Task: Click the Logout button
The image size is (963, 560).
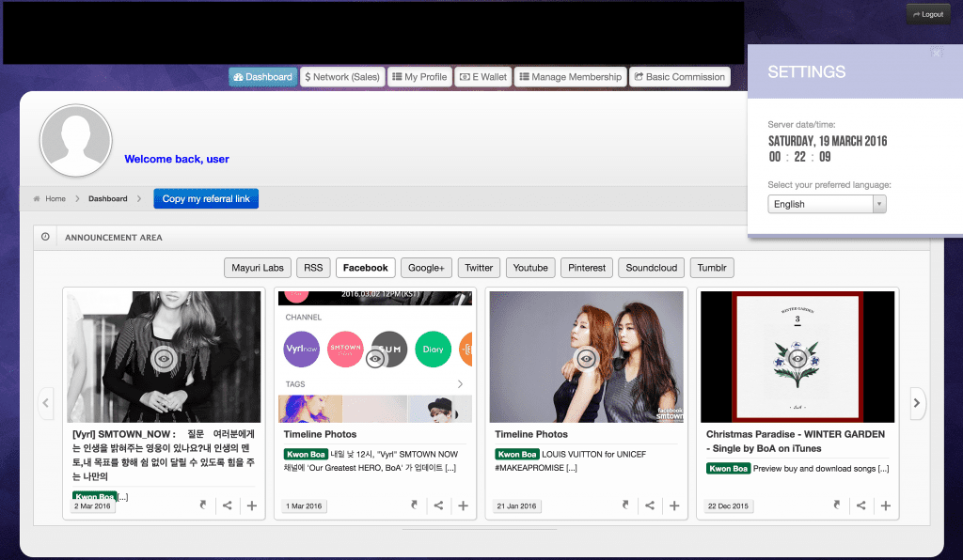Action: pyautogui.click(x=928, y=14)
